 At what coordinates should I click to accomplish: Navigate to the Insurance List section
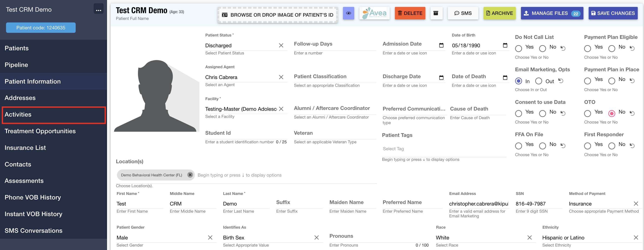pos(25,147)
